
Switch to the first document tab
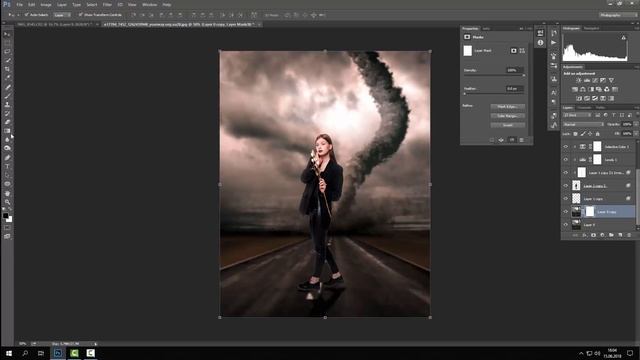[56, 24]
